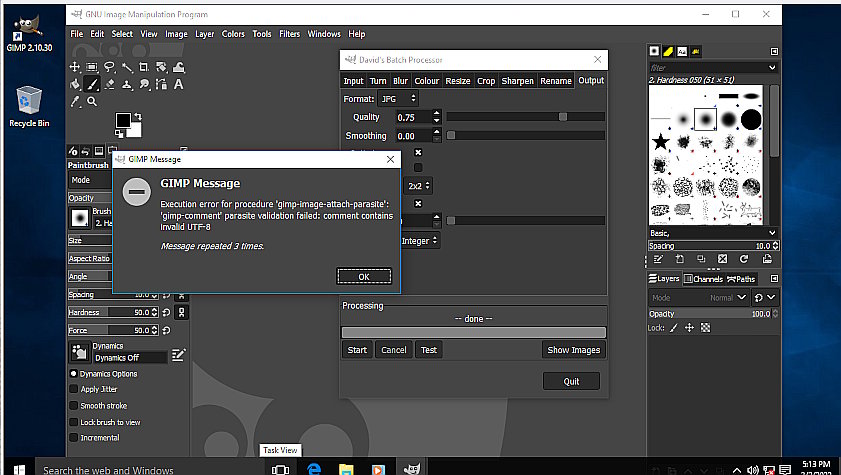Open the Basic, brush tag dropdown
Screen dimensions: 841x475
coord(772,233)
